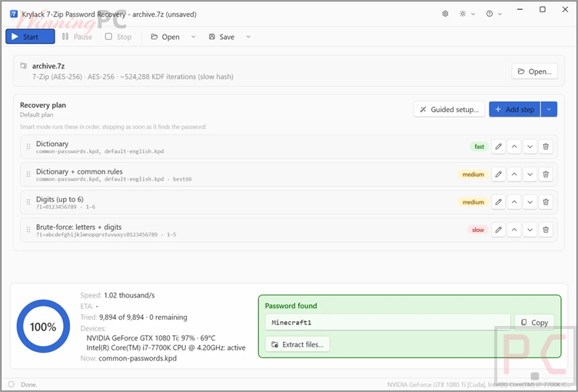The height and width of the screenshot is (392, 578).
Task: Click Save in the toolbar
Action: coord(222,36)
